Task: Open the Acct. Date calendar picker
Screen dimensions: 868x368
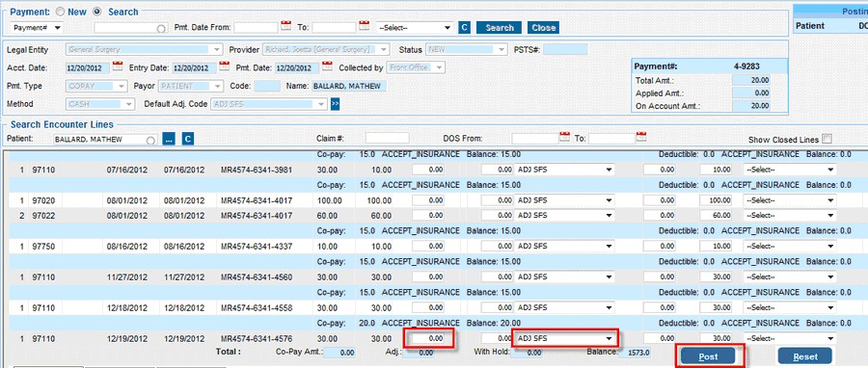Action: tap(118, 66)
